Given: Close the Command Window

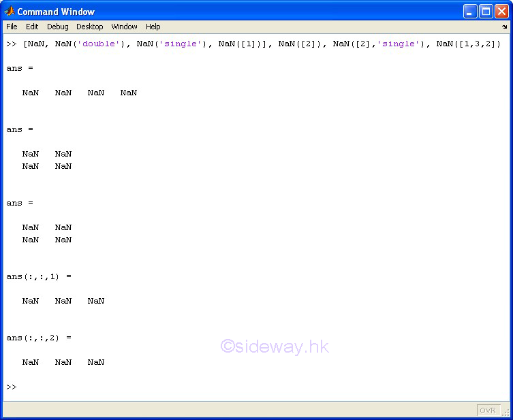Looking at the screenshot, I should click(x=501, y=12).
